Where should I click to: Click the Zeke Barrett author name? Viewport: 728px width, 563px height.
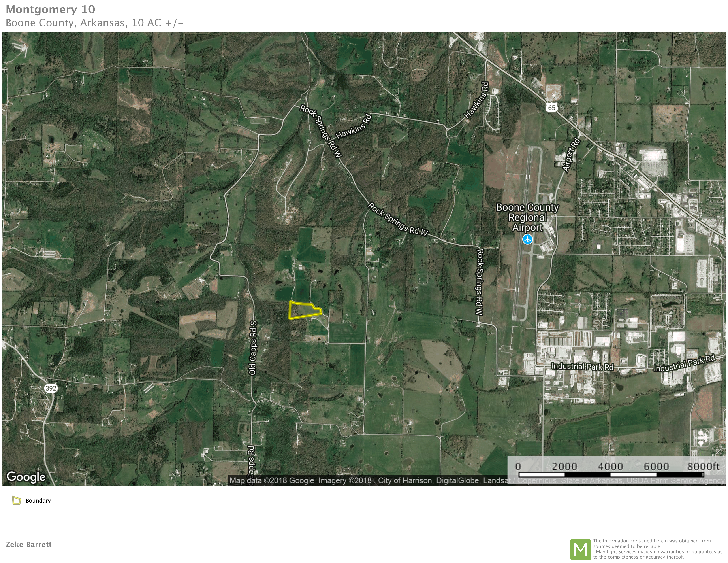pos(29,545)
